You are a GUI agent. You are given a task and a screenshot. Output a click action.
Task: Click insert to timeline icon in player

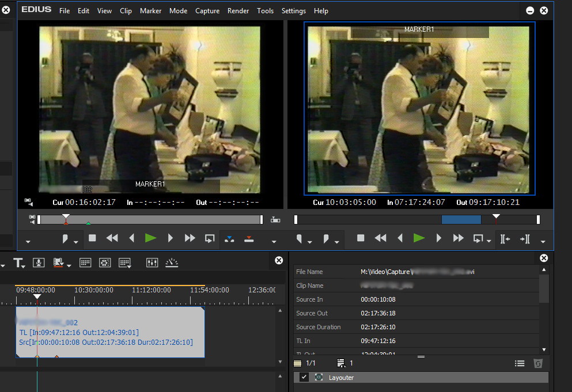[x=229, y=238]
